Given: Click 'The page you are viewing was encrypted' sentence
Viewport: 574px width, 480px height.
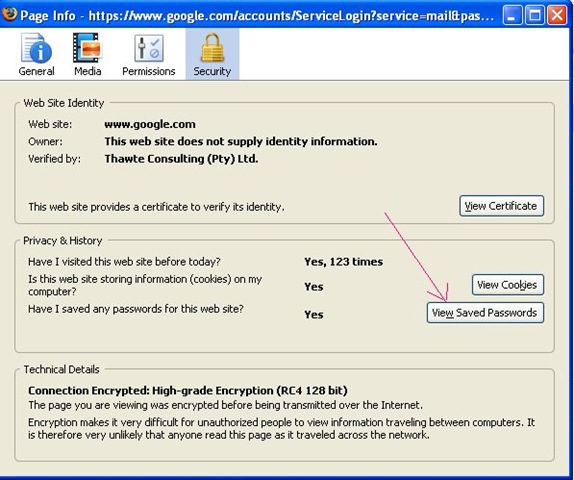Looking at the screenshot, I should tap(226, 405).
